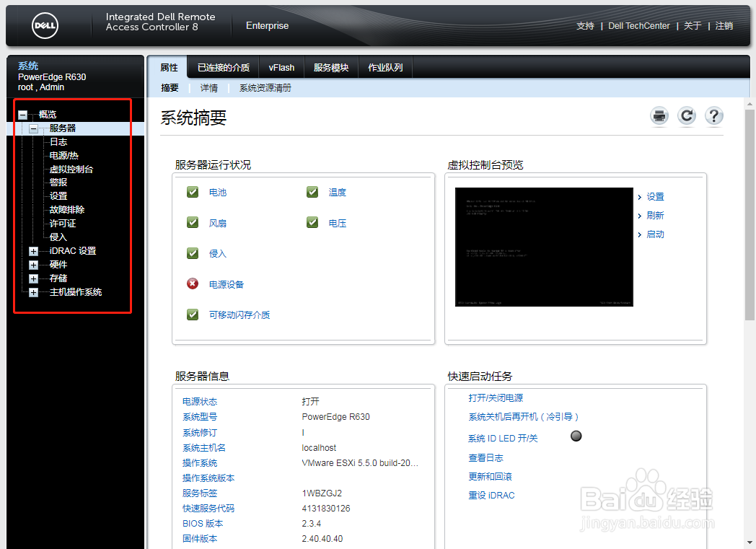This screenshot has height=549, width=756.
Task: Select the 详情 sub-tab
Action: tap(208, 88)
